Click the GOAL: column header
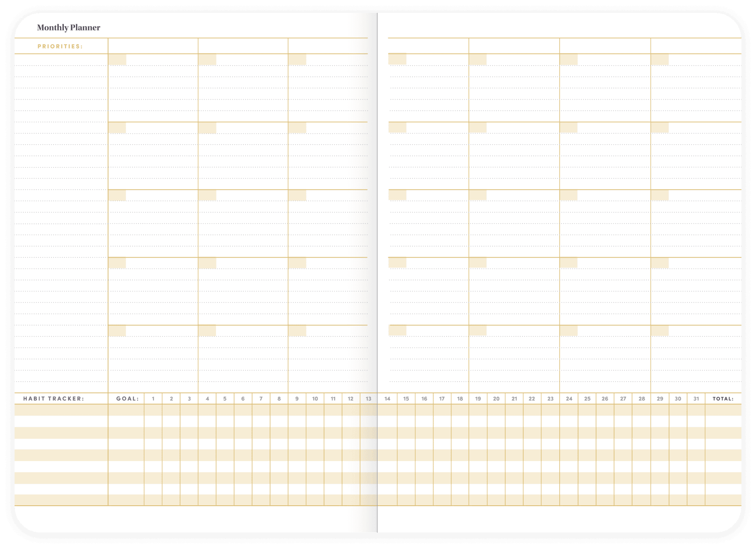The height and width of the screenshot is (549, 756). coord(127,398)
